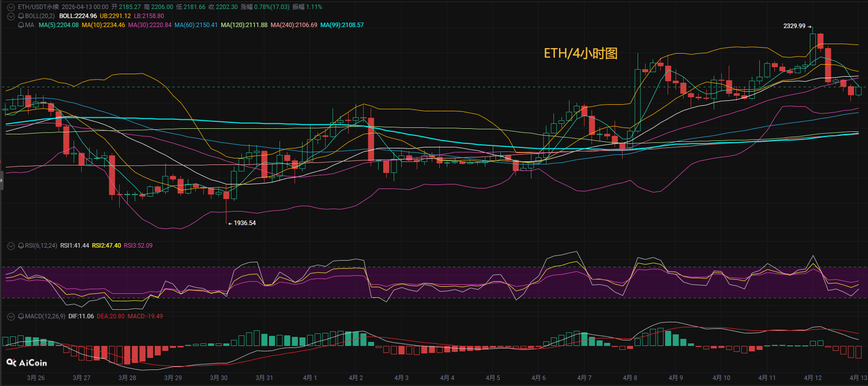Screen dimensions: 868x386
Task: Click the 4月 8 date on time axis
Action: click(630, 377)
